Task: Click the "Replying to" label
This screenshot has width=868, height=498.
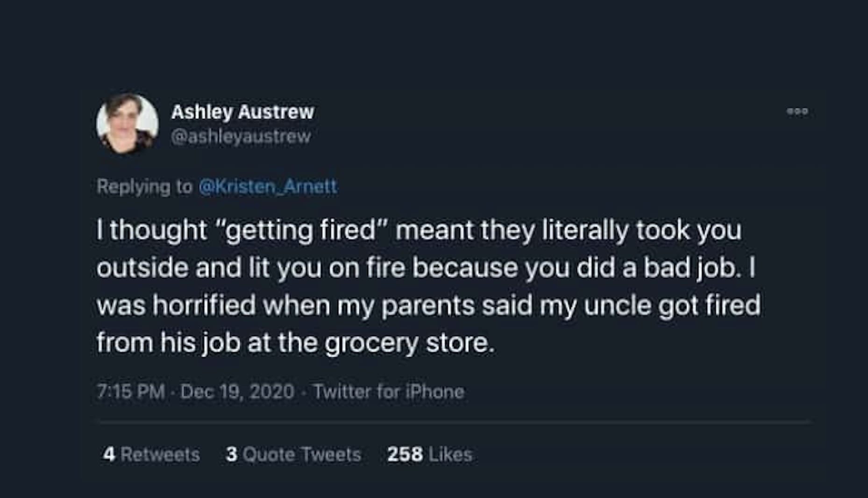Action: pyautogui.click(x=144, y=186)
